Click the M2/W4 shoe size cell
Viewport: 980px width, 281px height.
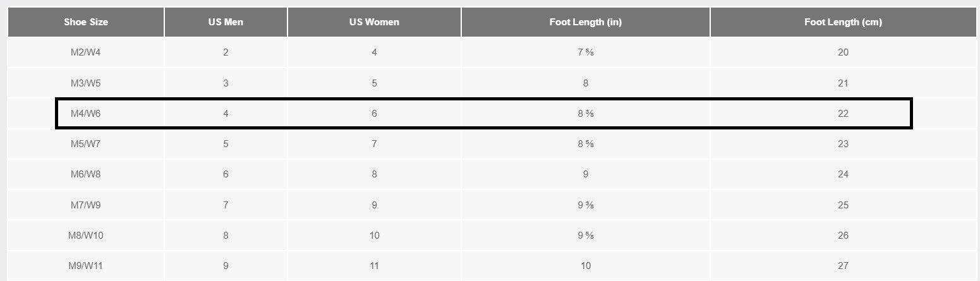click(x=86, y=52)
